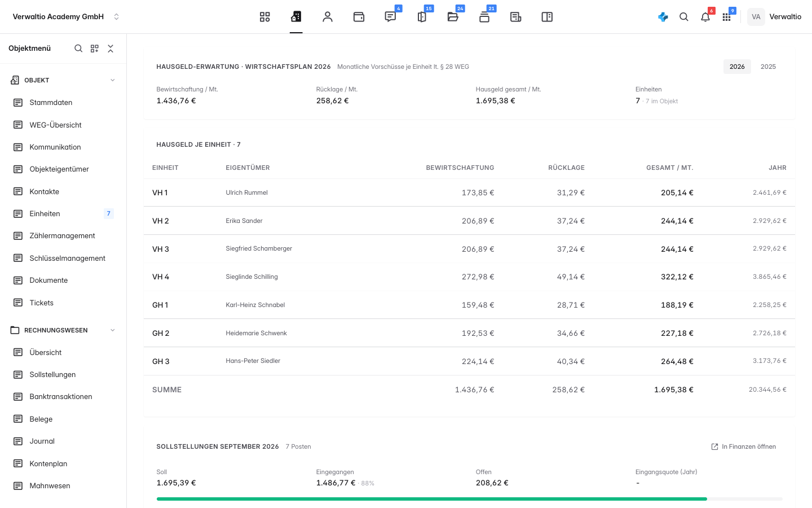This screenshot has width=812, height=508.
Task: Click the notification bell icon
Action: pos(705,17)
